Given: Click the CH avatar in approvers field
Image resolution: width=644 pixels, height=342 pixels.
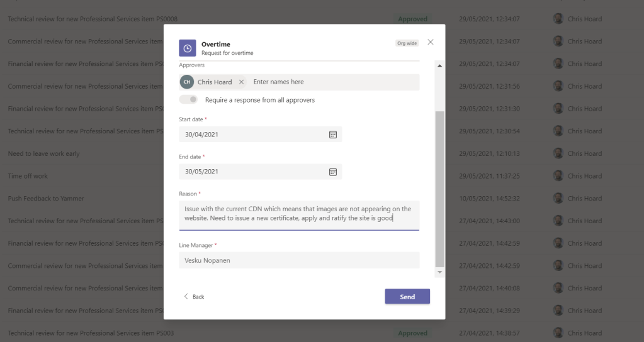Looking at the screenshot, I should click(x=187, y=82).
